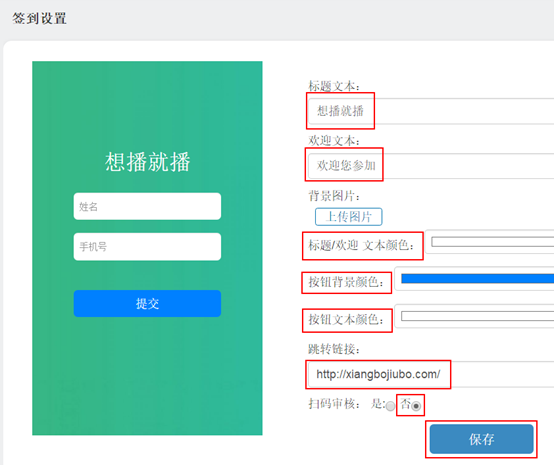
Task: Click the 想播就播 title in the preview
Action: pos(148,162)
